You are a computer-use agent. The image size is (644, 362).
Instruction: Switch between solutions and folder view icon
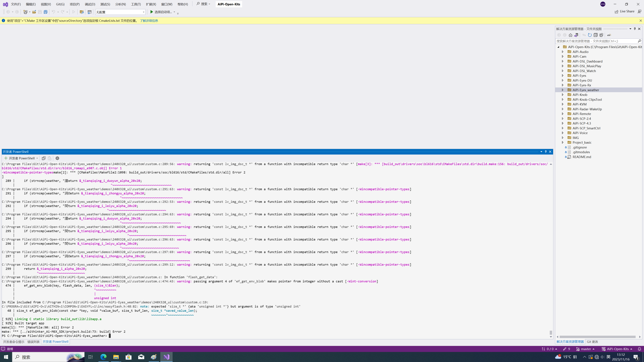click(576, 35)
